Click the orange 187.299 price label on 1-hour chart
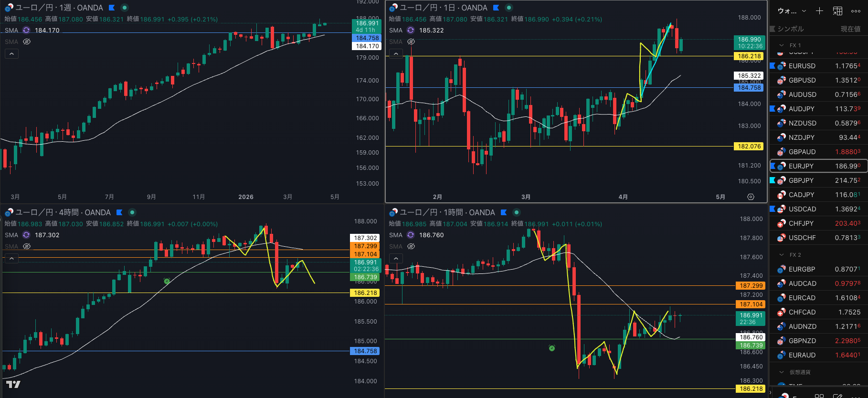 tap(751, 285)
